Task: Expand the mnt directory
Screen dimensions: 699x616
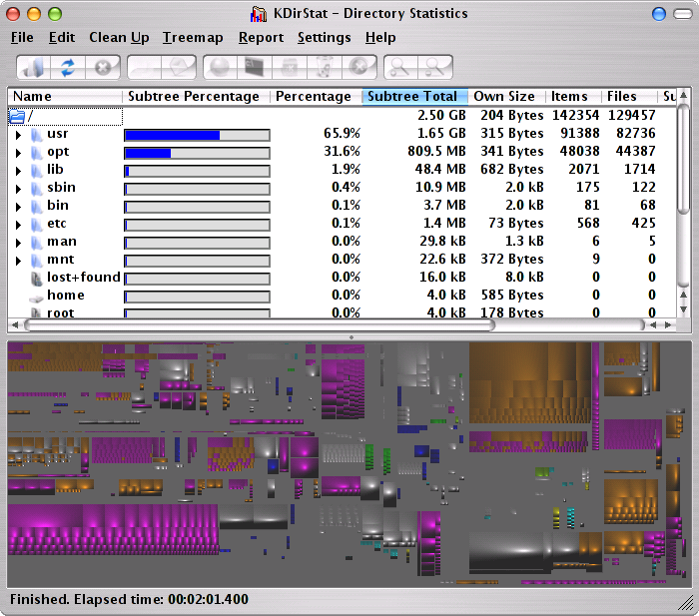Action: click(x=18, y=260)
